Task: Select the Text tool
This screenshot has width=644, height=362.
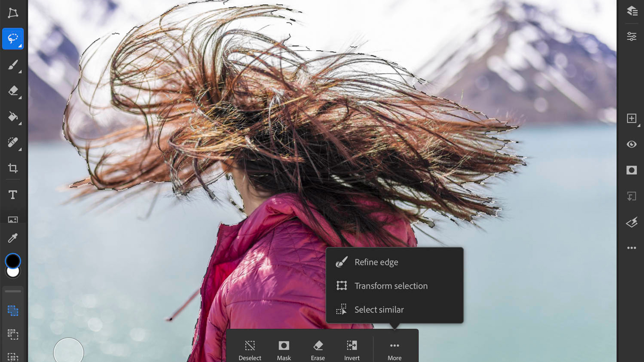Action: (12, 194)
